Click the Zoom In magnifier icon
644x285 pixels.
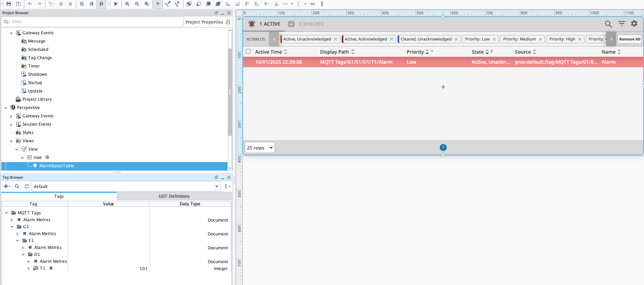pyautogui.click(x=127, y=4)
